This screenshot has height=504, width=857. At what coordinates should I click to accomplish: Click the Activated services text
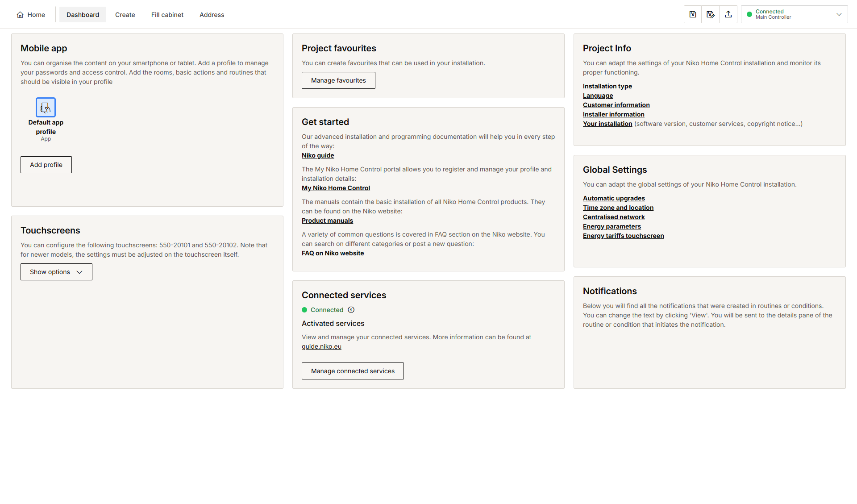(x=333, y=323)
